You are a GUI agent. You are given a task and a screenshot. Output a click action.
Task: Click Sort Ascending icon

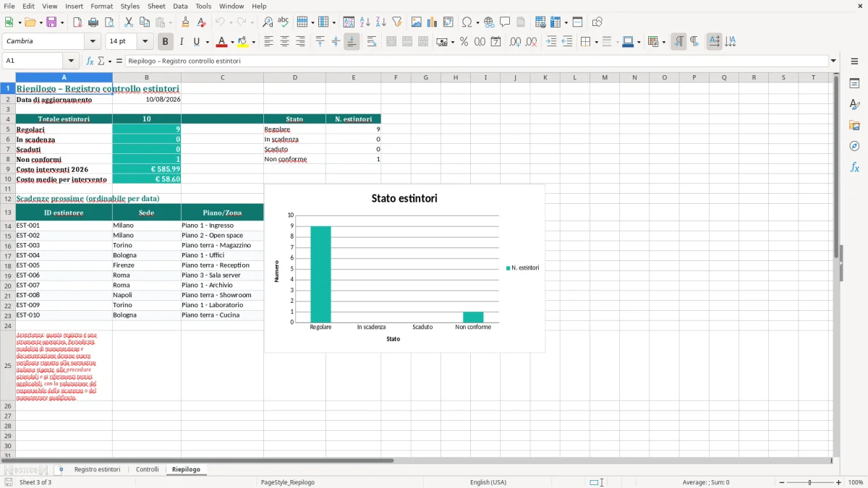click(365, 22)
